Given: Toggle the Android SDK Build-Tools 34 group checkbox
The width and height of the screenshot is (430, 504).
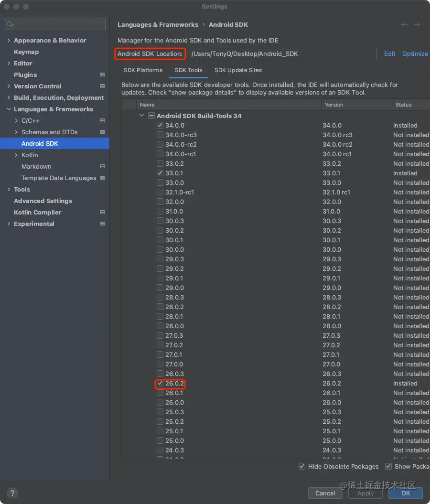Looking at the screenshot, I should click(x=151, y=116).
